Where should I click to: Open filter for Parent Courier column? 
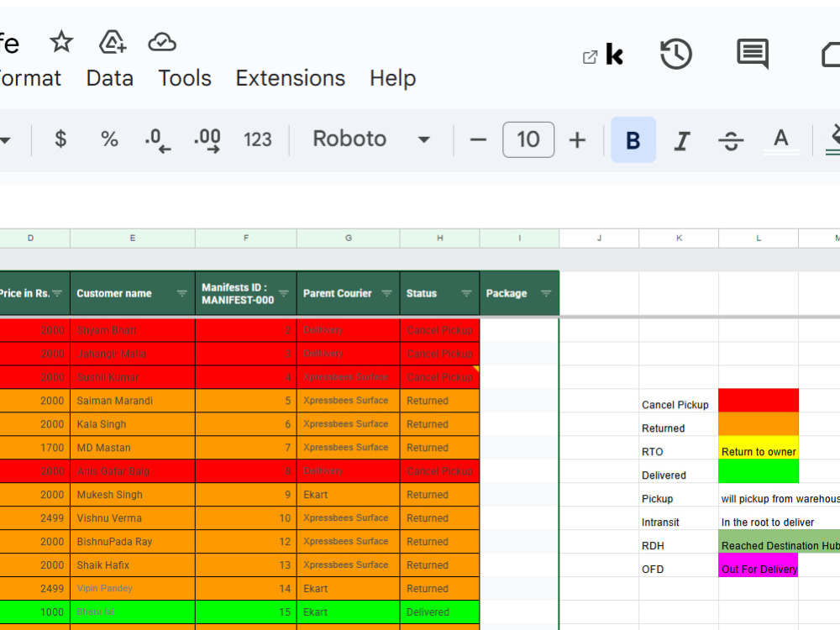click(x=386, y=293)
